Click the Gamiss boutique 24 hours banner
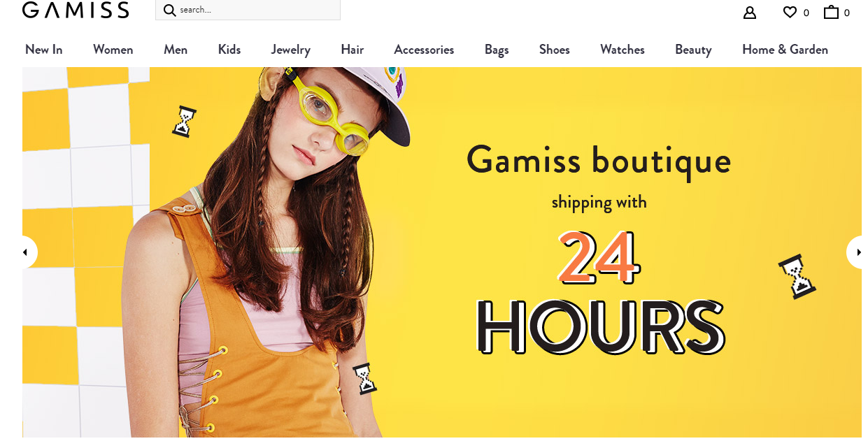 tap(442, 252)
